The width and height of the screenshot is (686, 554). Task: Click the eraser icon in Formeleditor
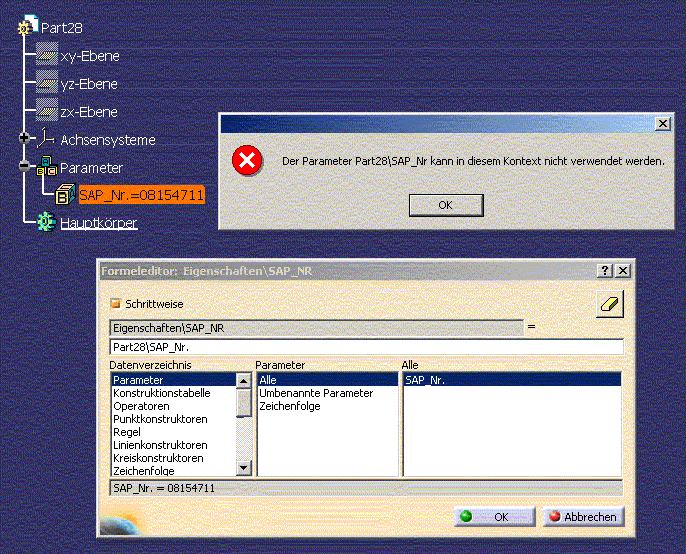click(x=610, y=304)
